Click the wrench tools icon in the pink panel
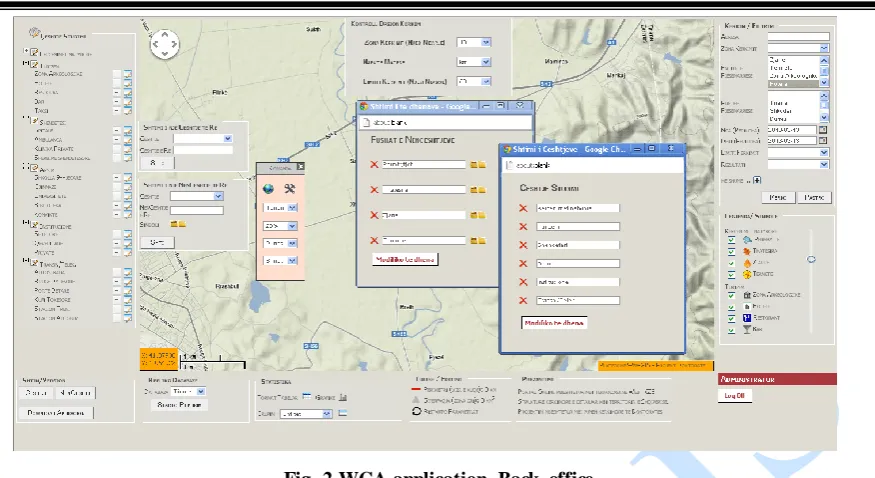This screenshot has height=478, width=875. click(289, 189)
